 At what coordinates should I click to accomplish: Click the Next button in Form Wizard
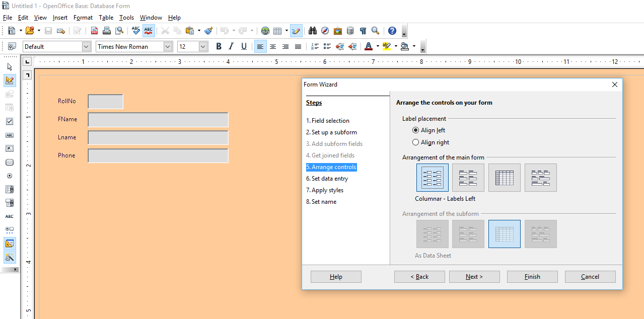tap(474, 276)
